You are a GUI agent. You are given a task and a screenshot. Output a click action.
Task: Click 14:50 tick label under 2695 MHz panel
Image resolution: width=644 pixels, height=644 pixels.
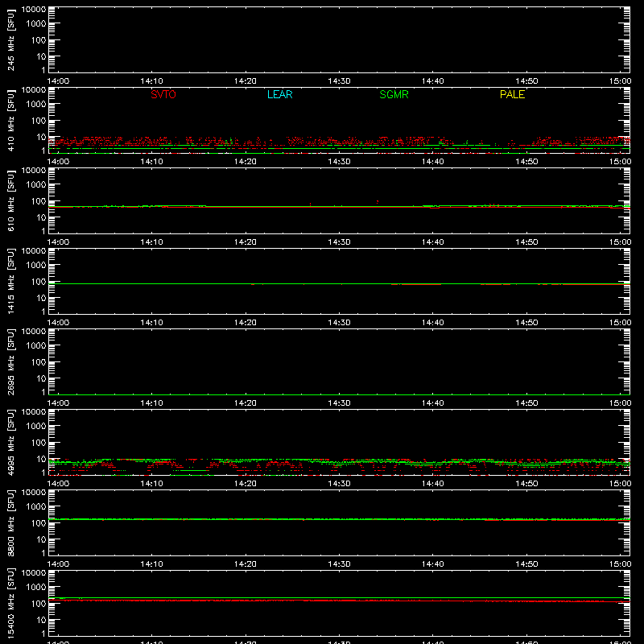click(526, 403)
